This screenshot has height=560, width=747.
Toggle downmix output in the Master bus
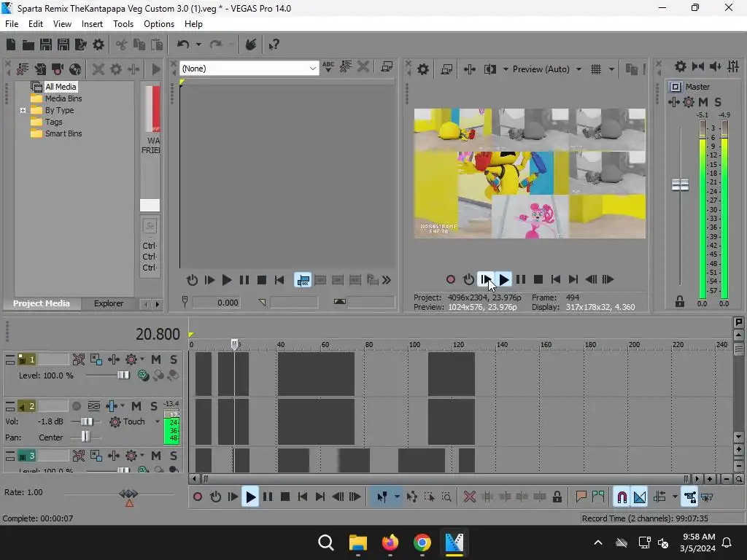[x=697, y=66]
